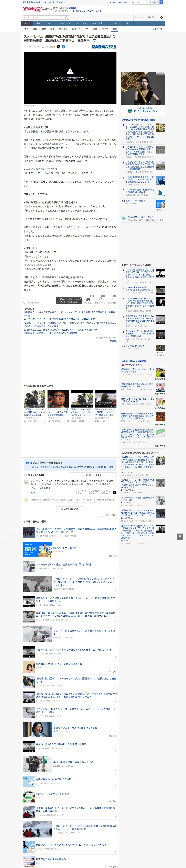Share article on Facebook icon below headline
Image resolution: width=186 pixels, height=868 pixels.
click(x=63, y=47)
